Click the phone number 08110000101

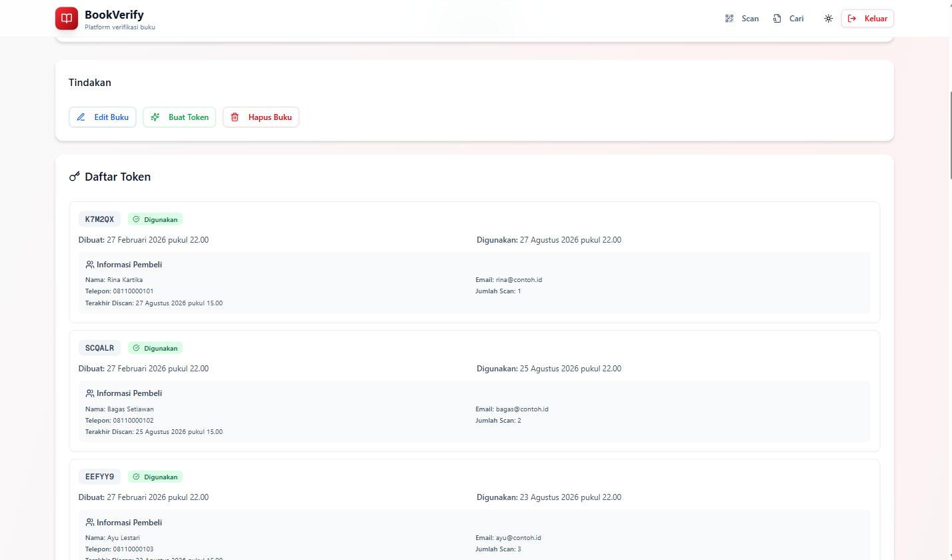pyautogui.click(x=133, y=291)
